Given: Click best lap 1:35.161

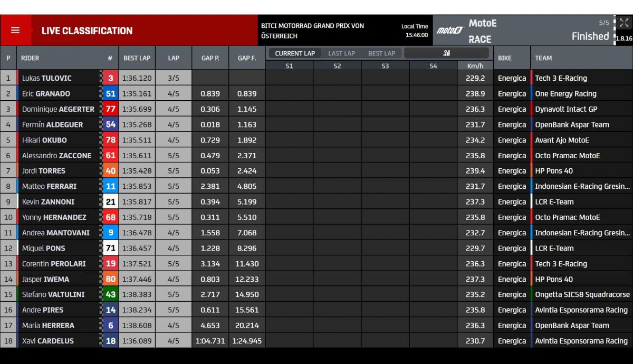Looking at the screenshot, I should coord(137,93).
